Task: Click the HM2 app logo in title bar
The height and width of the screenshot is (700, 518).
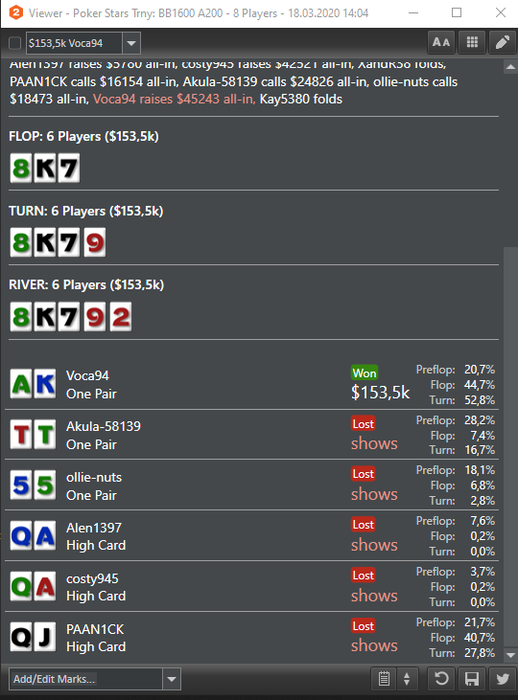Action: [16, 12]
